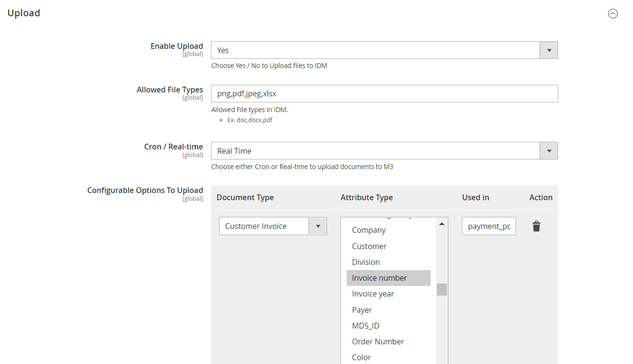Click the Configurable Options To Upload label
This screenshot has width=633, height=364.
click(x=145, y=190)
